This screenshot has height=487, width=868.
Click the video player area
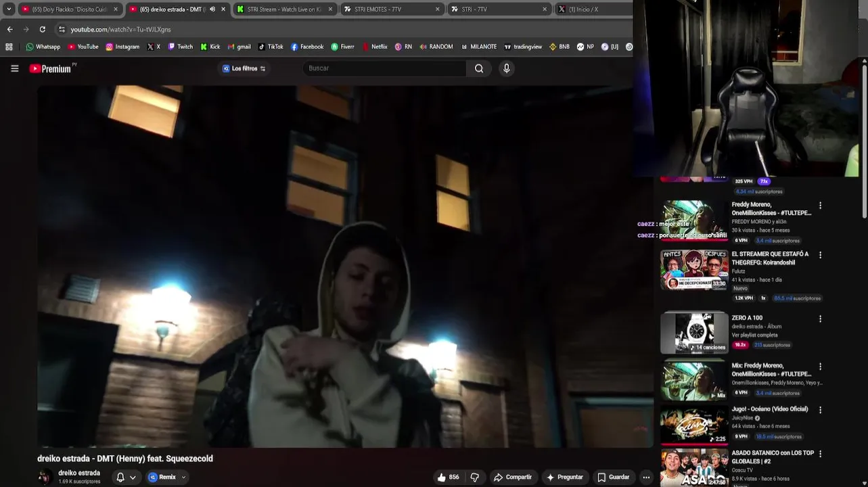(x=345, y=266)
